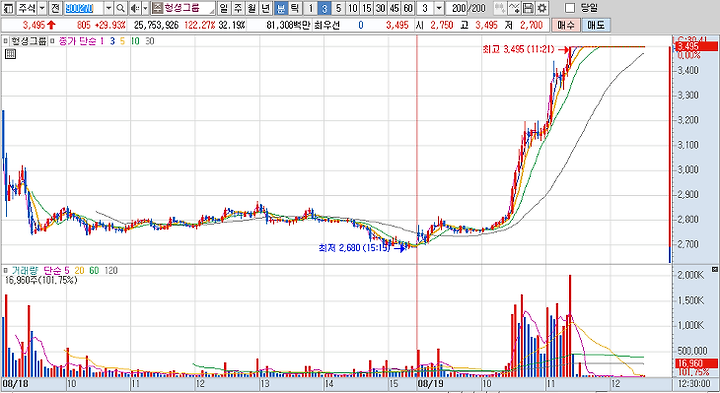The width and height of the screenshot is (720, 393).
Task: Select the 주 weekly chart period
Action: point(237,8)
